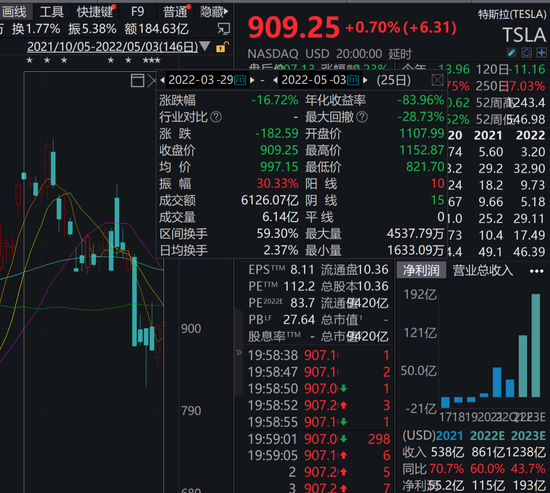This screenshot has height=493, width=550.
Task: Click the 收入 538亿 revenue value
Action: [448, 452]
